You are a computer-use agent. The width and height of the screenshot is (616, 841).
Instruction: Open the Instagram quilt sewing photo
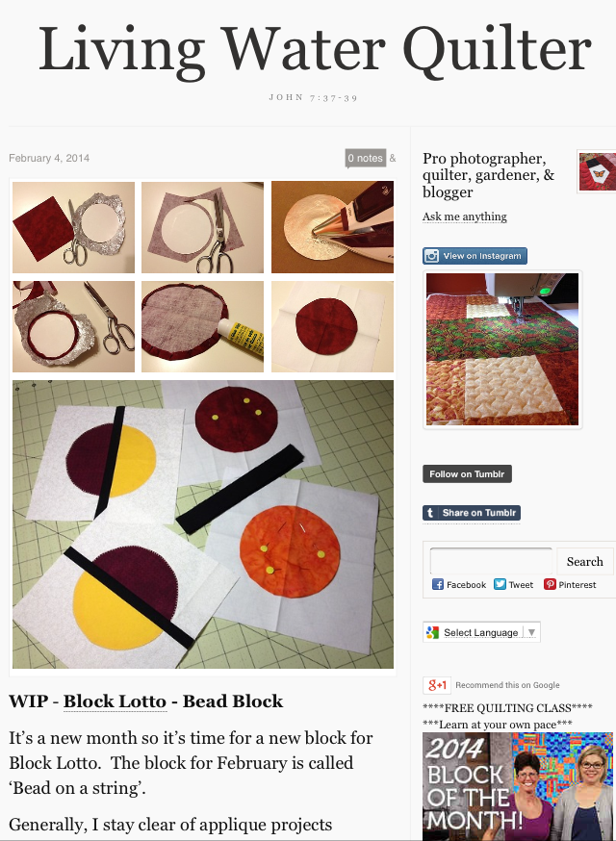502,349
